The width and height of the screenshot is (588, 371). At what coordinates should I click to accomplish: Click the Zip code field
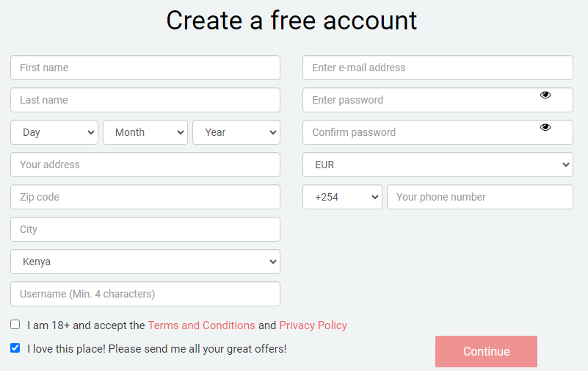coord(145,197)
